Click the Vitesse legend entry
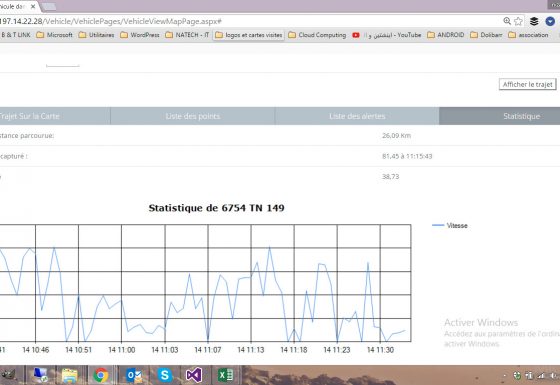The height and width of the screenshot is (385, 560). [450, 226]
